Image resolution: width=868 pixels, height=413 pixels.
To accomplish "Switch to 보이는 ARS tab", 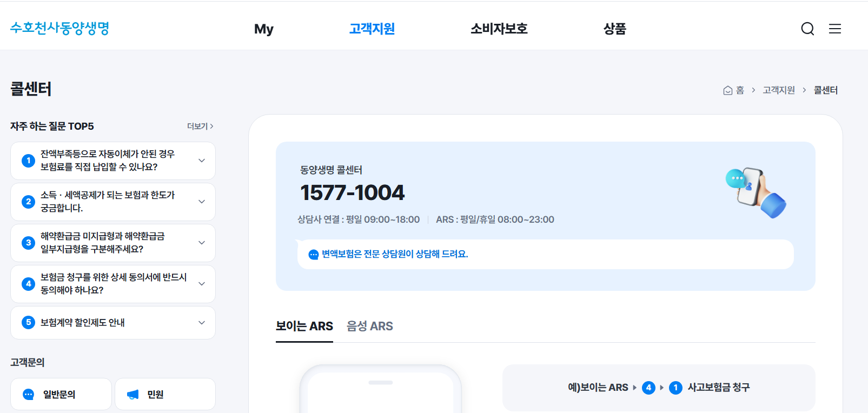I will coord(304,327).
